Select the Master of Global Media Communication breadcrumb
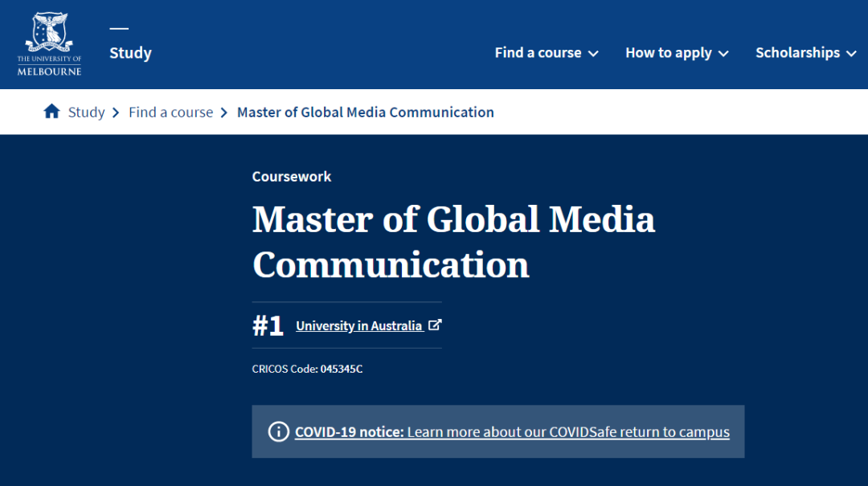868x486 pixels. point(366,112)
